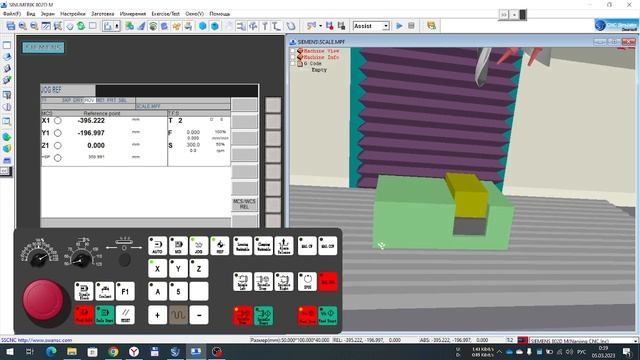Select the JOG mode key
The image size is (640, 360).
coord(199,246)
